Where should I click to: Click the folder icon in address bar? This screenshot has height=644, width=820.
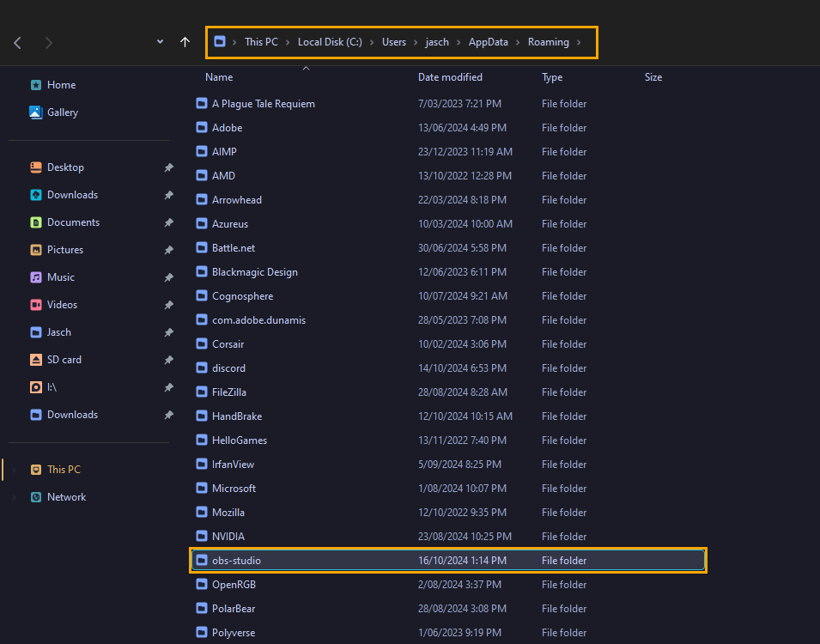coord(220,41)
